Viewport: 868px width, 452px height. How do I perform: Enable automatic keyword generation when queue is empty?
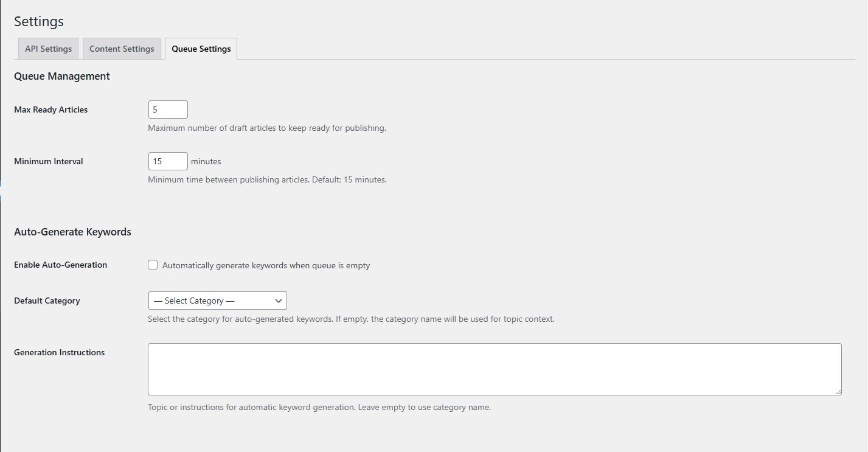coord(153,264)
